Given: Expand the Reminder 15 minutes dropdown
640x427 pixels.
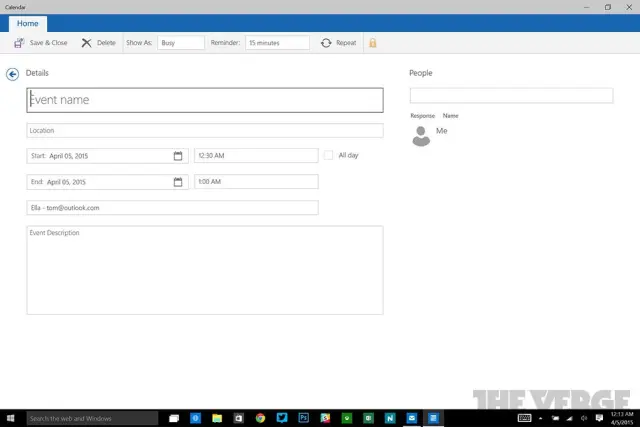Looking at the screenshot, I should (x=278, y=43).
